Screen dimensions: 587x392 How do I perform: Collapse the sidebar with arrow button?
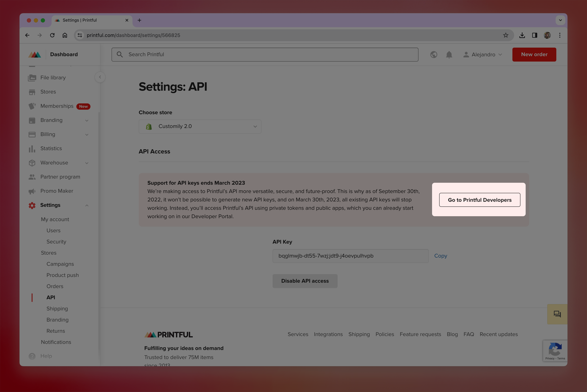click(x=100, y=77)
